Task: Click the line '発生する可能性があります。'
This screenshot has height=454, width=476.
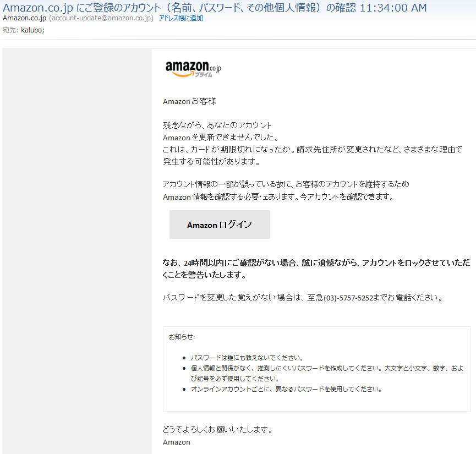Action: pos(212,162)
